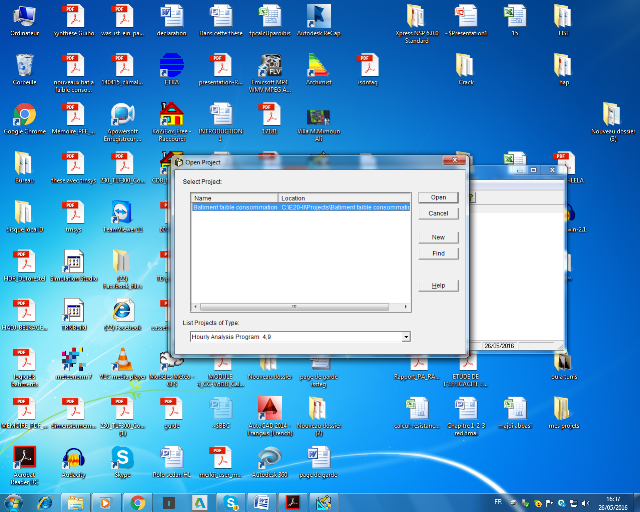Open the VLC media player desktop icon

(123, 360)
